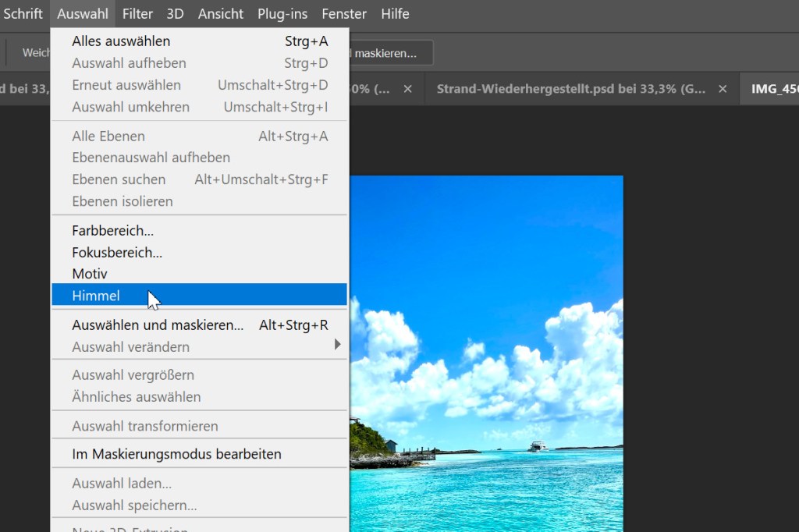Viewport: 799px width, 532px height.
Task: Open Fokusbereich... dialog
Action: [199, 252]
